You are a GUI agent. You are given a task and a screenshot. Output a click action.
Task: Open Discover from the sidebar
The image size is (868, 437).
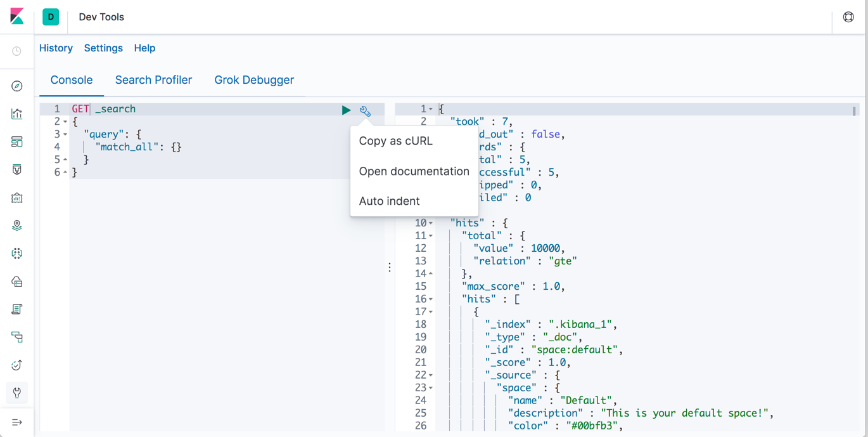click(x=17, y=86)
